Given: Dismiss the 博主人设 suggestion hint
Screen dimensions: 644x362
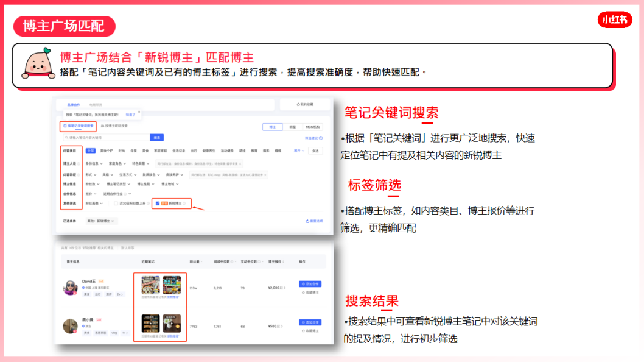Looking at the screenshot, I should click(x=240, y=164).
